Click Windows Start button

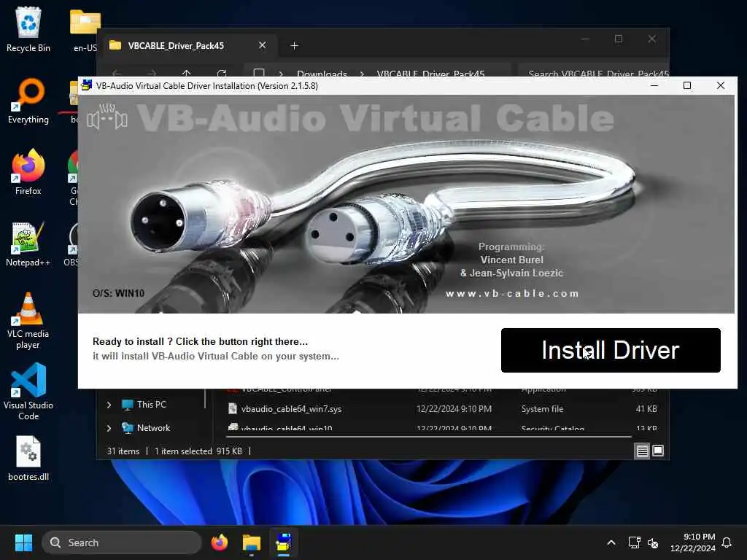[23, 542]
